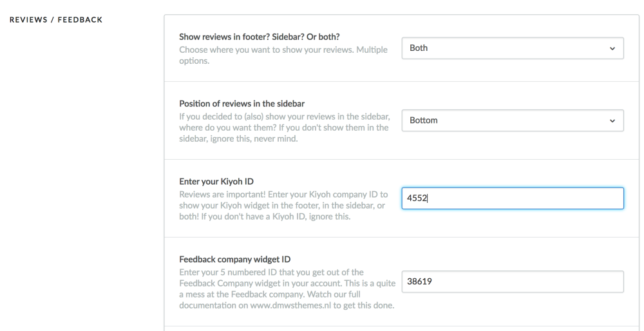
Task: Click the chevron arrow on the Both dropdown
Action: [x=612, y=48]
